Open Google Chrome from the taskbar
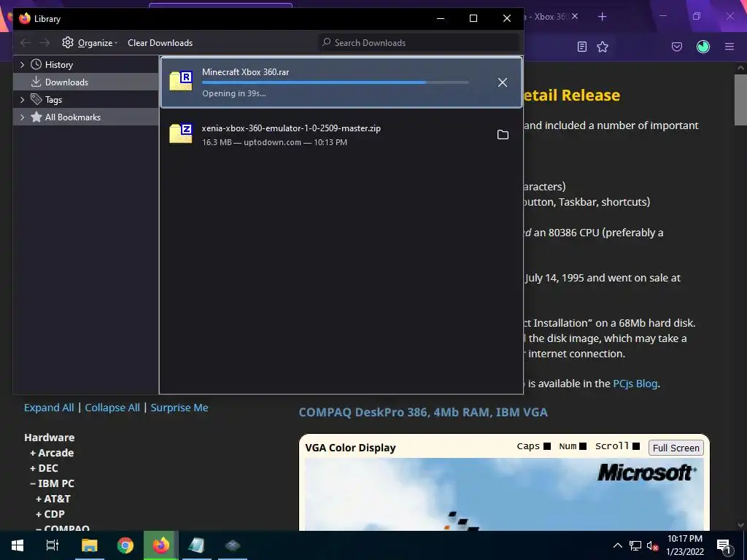Viewport: 747px width, 560px height. coord(125,545)
